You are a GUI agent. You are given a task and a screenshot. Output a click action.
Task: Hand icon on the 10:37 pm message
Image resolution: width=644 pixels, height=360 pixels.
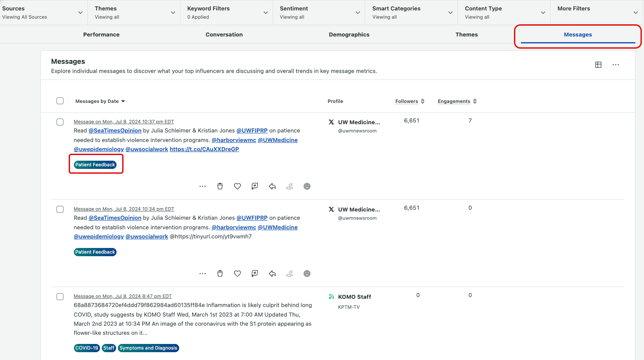pos(290,186)
